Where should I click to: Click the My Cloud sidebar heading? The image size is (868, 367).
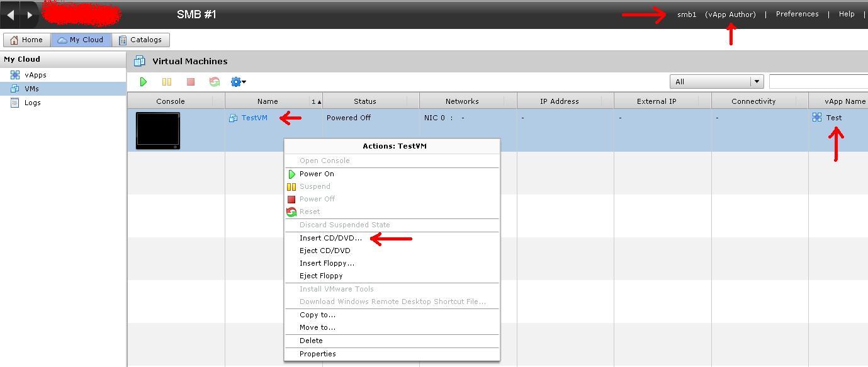(22, 59)
